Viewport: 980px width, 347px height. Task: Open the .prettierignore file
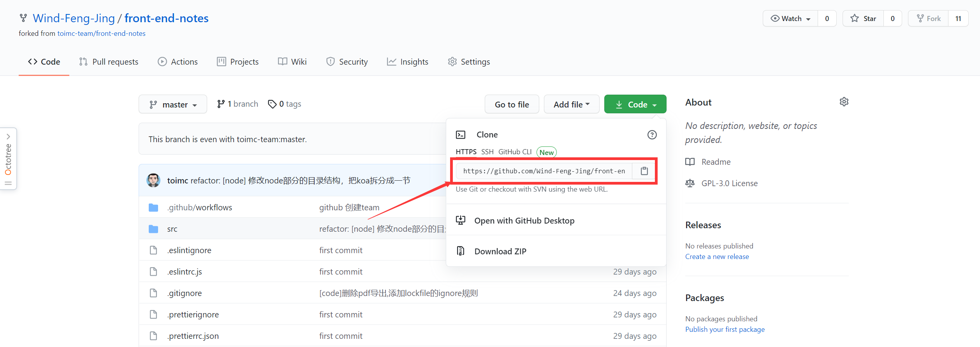193,315
